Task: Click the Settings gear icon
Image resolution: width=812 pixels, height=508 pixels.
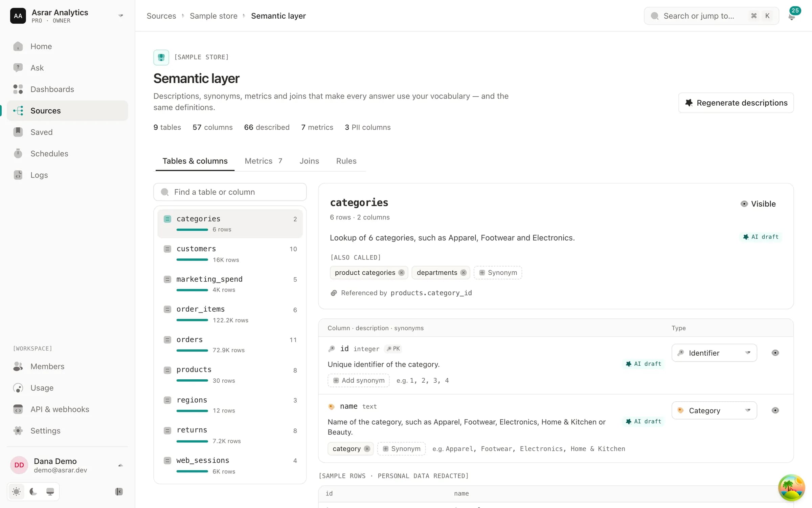Action: tap(18, 431)
